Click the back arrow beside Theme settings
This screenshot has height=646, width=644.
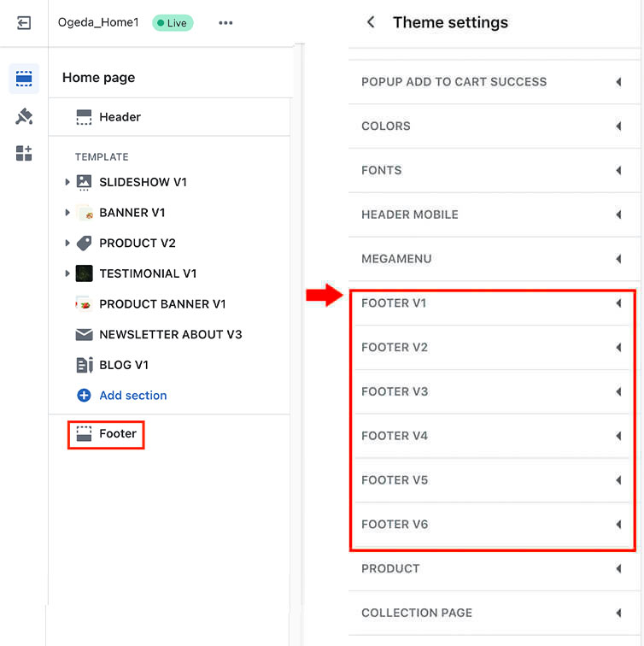(371, 23)
